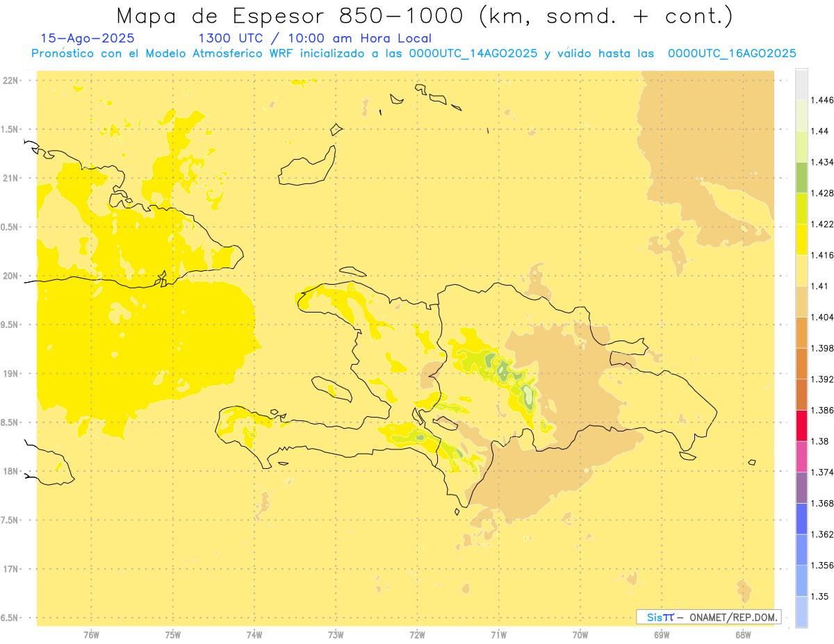Click the "1.386" colorbar value
Image resolution: width=834 pixels, height=644 pixels.
click(x=821, y=411)
